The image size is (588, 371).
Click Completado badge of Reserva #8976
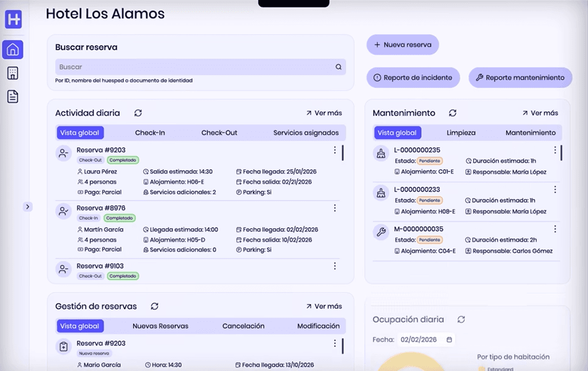[x=120, y=218]
